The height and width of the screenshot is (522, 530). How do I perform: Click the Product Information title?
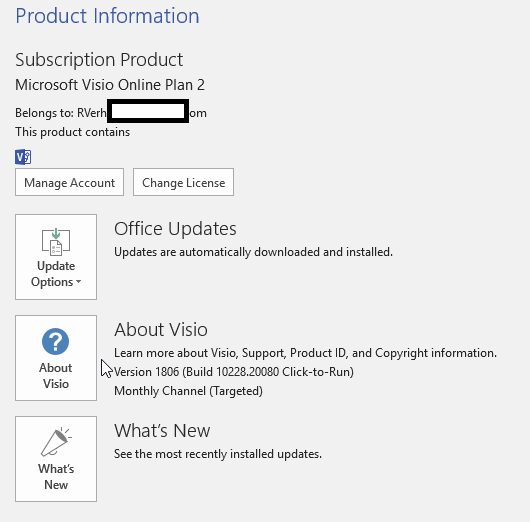coord(107,16)
